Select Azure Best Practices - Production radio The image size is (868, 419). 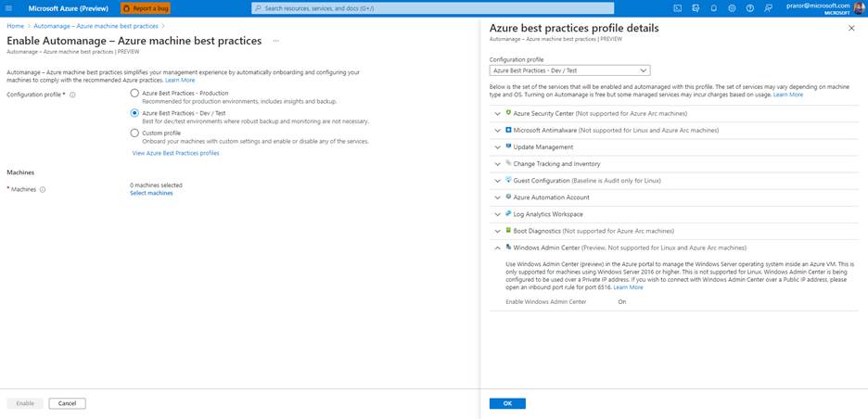134,94
